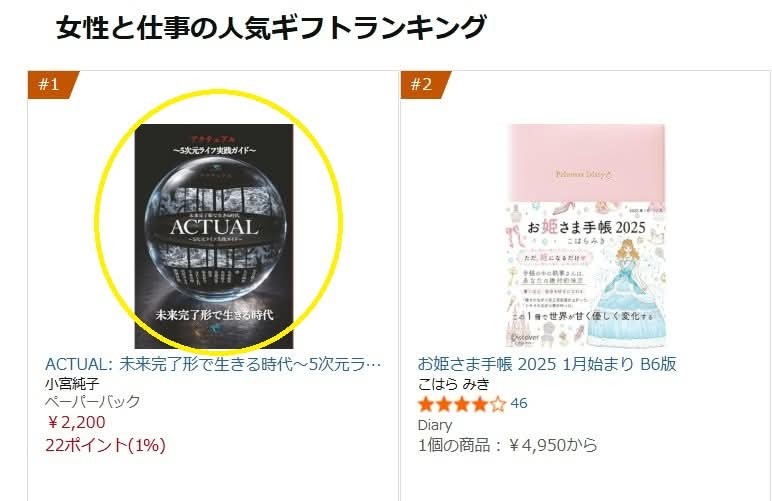This screenshot has height=501, width=772.
Task: Click the Diary format label
Action: (x=435, y=425)
